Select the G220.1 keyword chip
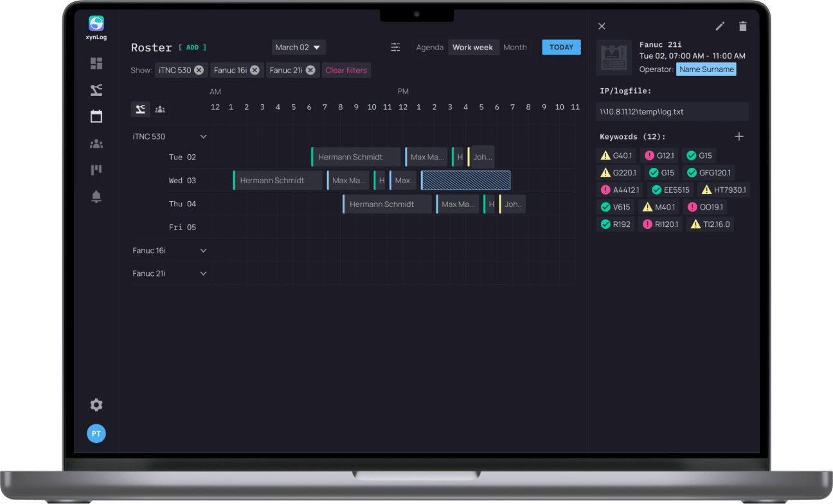Image resolution: width=833 pixels, height=504 pixels. [618, 172]
